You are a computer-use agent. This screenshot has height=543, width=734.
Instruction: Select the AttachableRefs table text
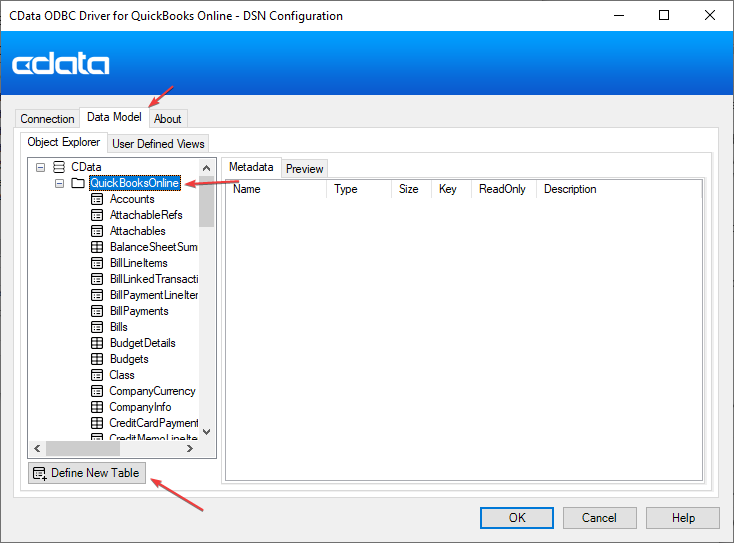pyautogui.click(x=146, y=215)
